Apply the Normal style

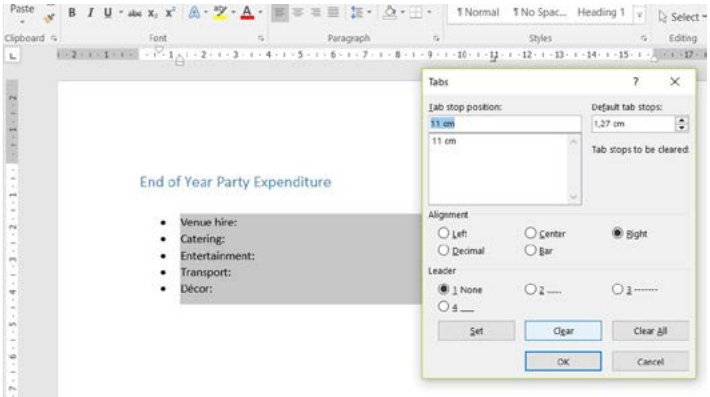[477, 13]
